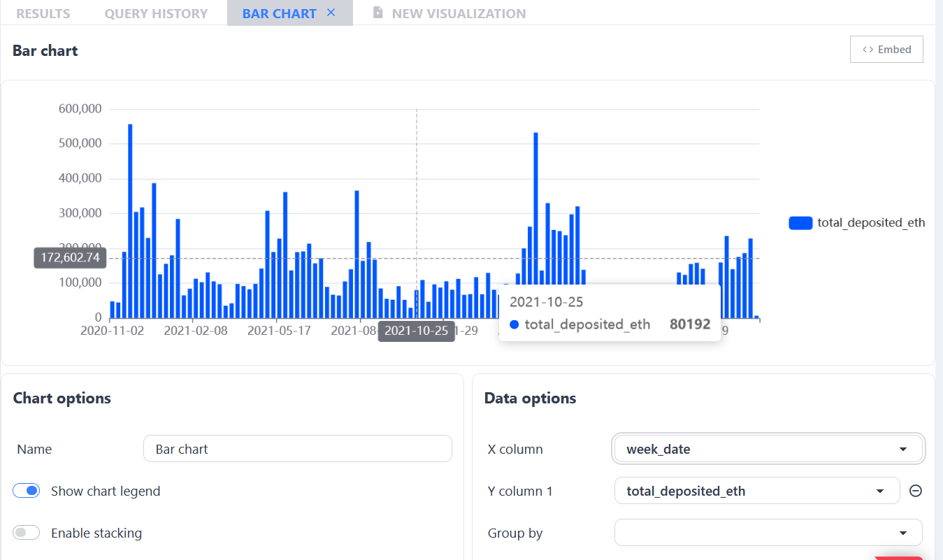This screenshot has height=560, width=943.
Task: Open the X column week_date dropdown
Action: click(x=768, y=449)
